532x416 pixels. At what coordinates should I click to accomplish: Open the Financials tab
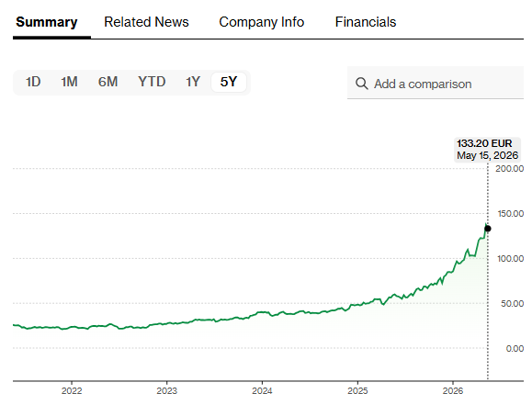366,22
